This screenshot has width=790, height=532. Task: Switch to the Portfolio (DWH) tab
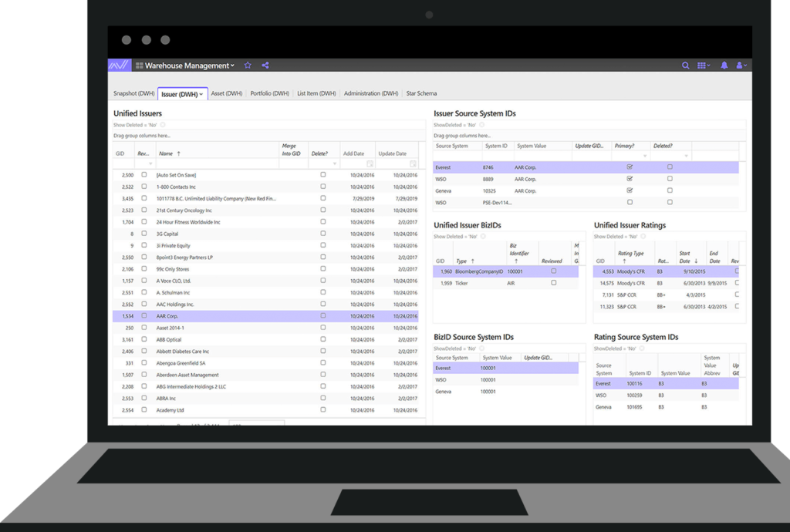tap(269, 93)
